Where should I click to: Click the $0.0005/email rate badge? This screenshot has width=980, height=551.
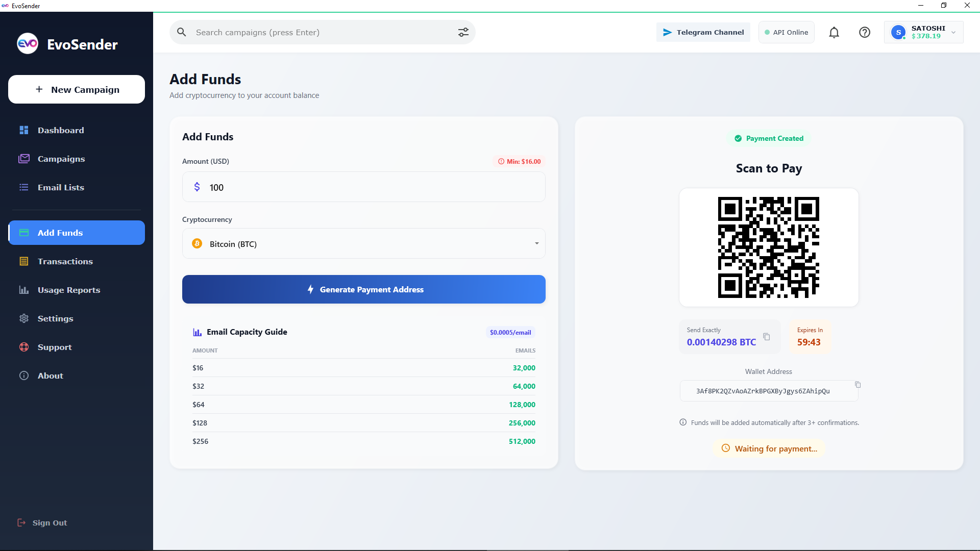click(x=510, y=332)
